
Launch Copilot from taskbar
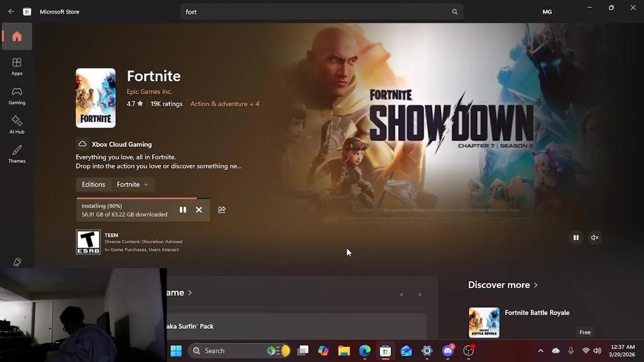[x=324, y=351]
